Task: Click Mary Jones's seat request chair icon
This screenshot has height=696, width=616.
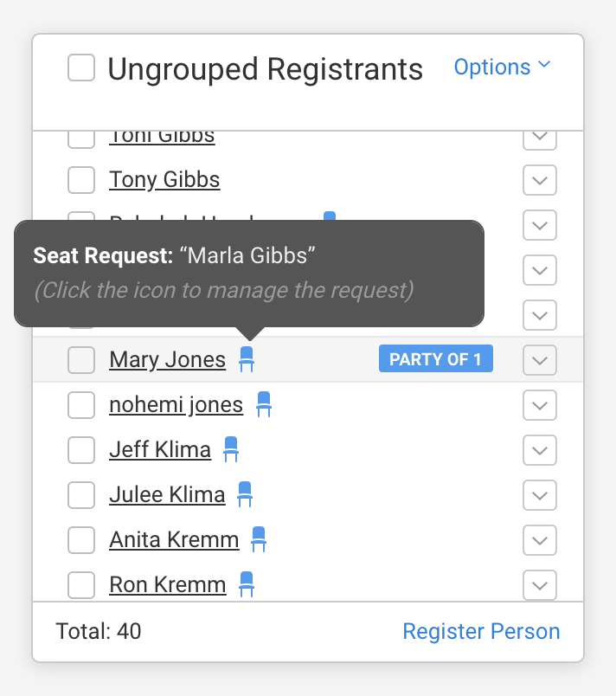Action: (247, 359)
